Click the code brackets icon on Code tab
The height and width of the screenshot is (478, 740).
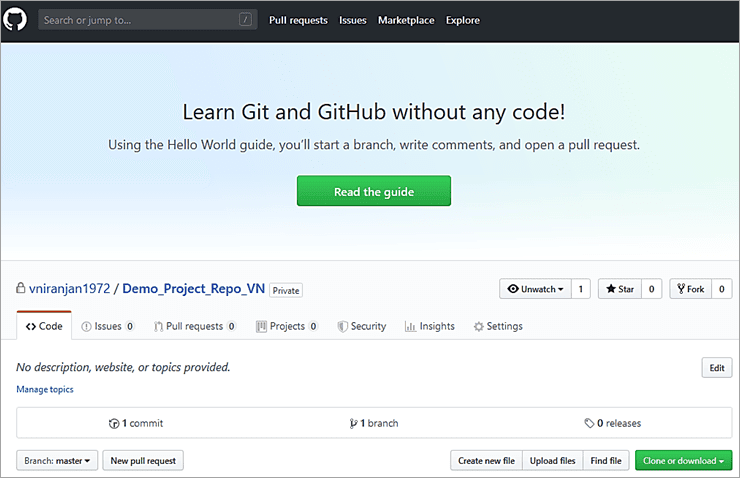point(31,327)
